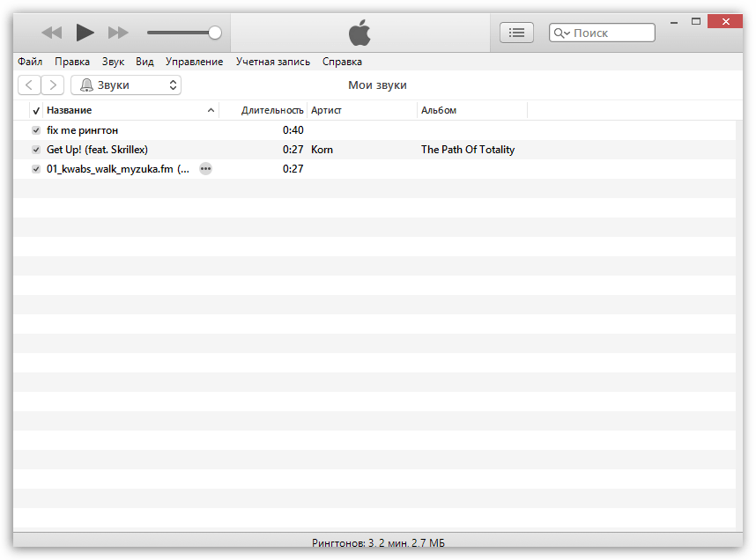The height and width of the screenshot is (560, 756).
Task: Click the back navigation arrow
Action: [x=29, y=85]
